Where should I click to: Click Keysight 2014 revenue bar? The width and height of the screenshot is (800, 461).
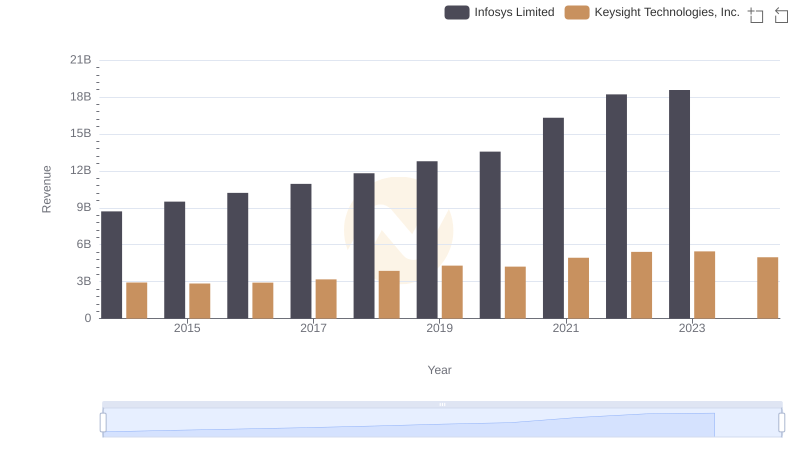[137, 300]
